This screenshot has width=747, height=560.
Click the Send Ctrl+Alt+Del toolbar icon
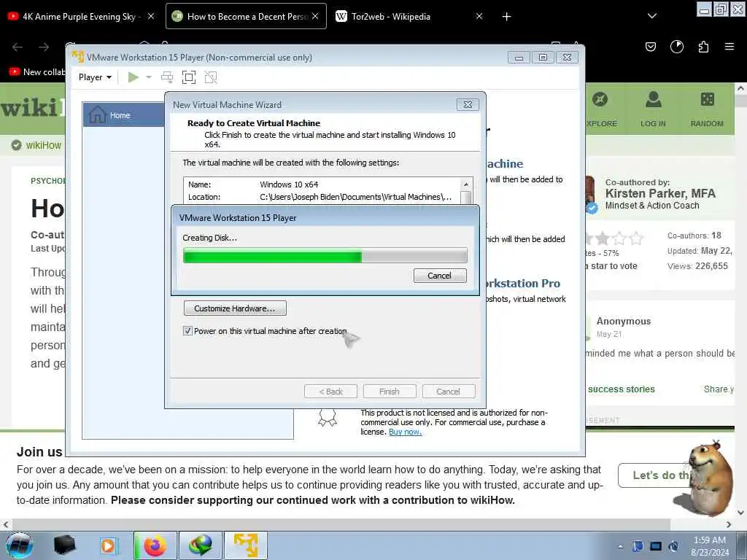[167, 77]
